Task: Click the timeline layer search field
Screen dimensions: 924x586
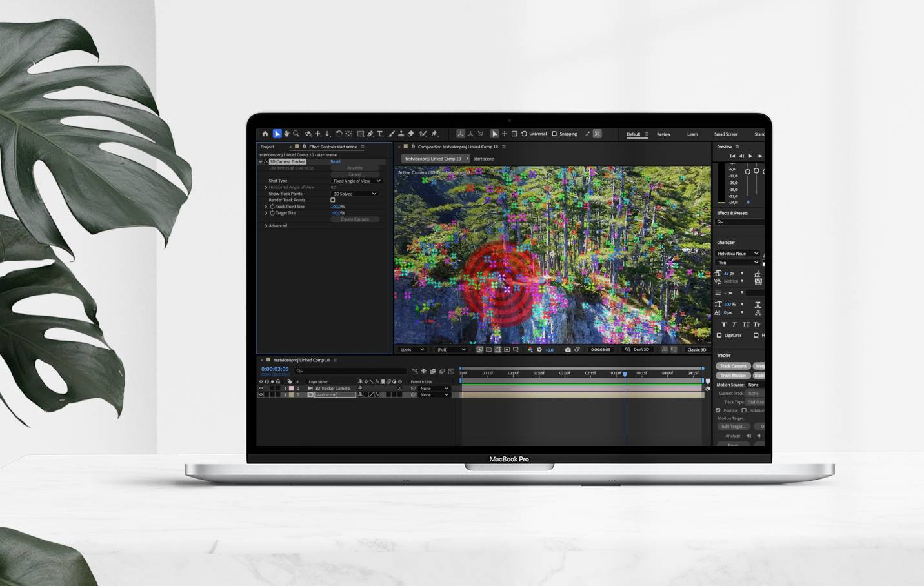Action: (x=350, y=371)
